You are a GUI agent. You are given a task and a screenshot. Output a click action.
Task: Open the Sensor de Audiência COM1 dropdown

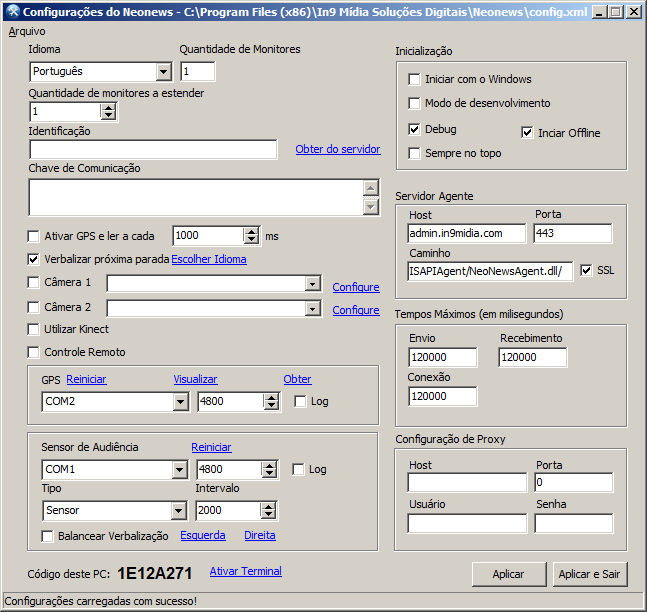pyautogui.click(x=179, y=470)
